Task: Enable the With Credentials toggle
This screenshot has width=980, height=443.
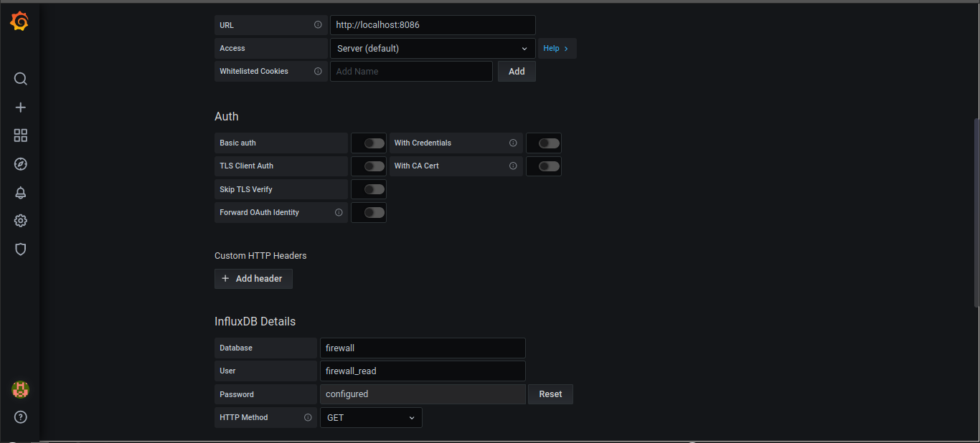Action: [x=549, y=143]
